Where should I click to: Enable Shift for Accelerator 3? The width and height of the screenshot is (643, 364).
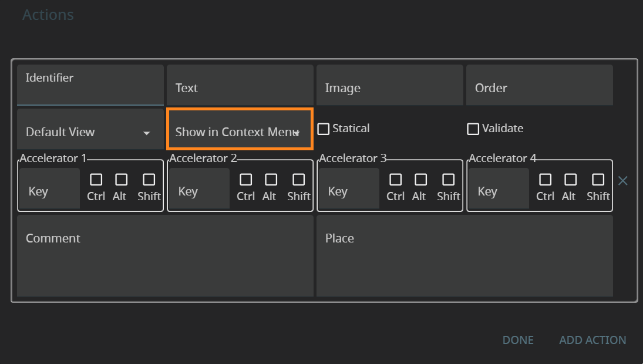click(x=449, y=180)
